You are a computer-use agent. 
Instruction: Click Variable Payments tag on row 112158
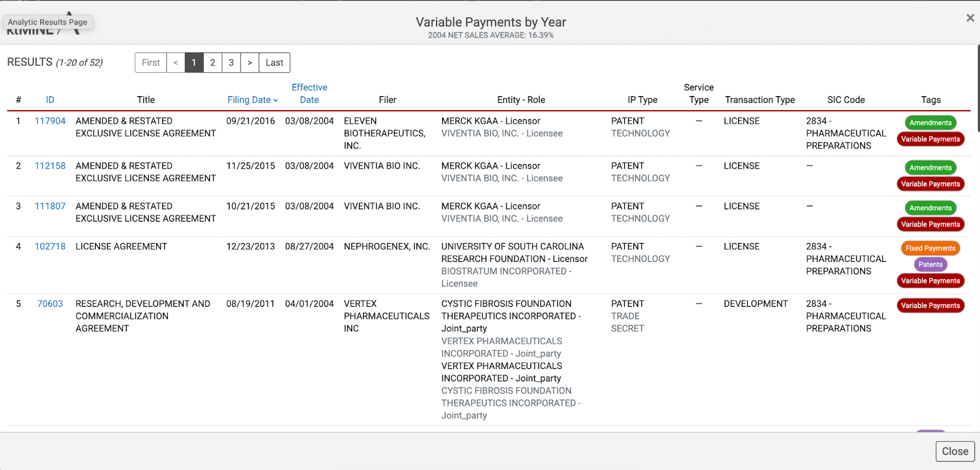tap(930, 184)
